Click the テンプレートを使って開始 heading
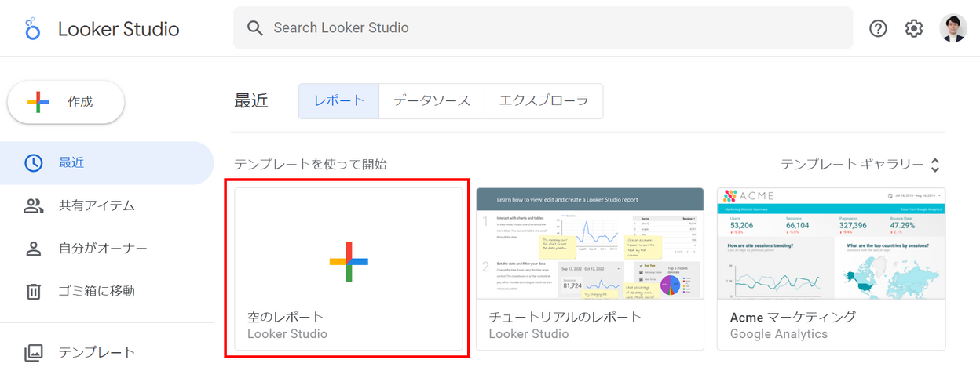Viewport: 980px width, 389px height. tap(310, 165)
